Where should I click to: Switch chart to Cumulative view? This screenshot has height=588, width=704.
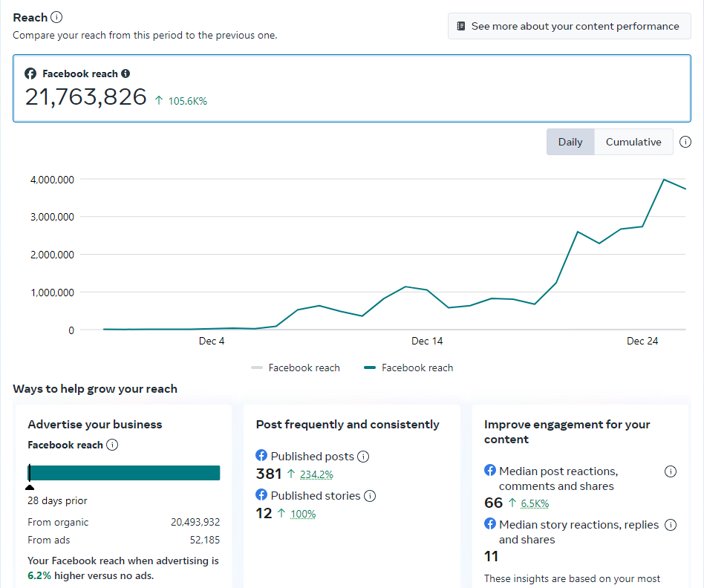[x=633, y=142]
